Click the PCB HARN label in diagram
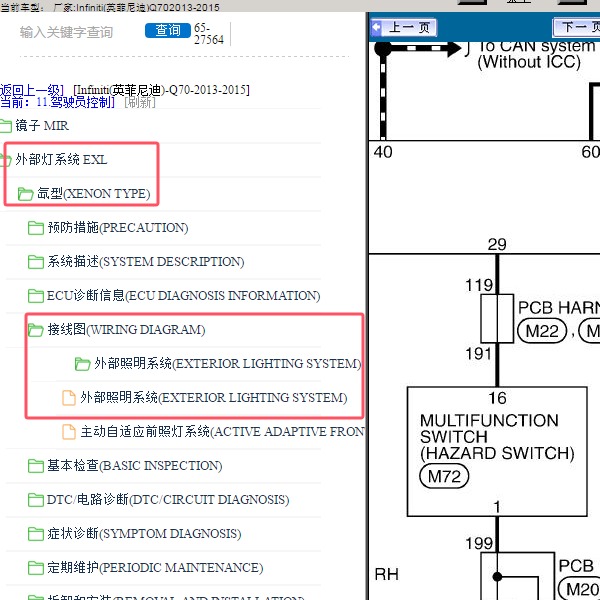600x600 pixels. (559, 308)
